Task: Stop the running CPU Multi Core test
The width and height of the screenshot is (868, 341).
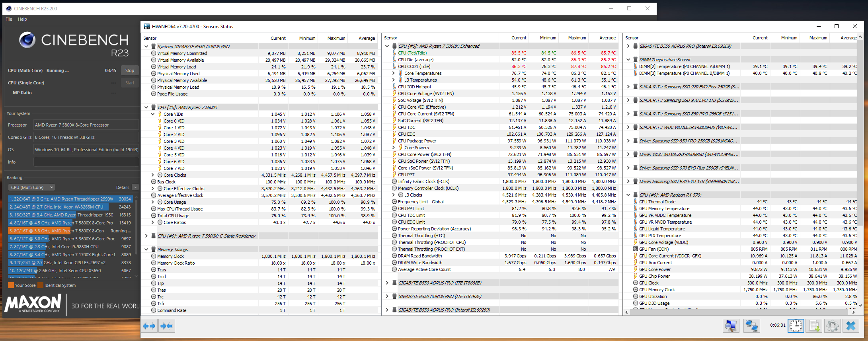Action: (130, 70)
